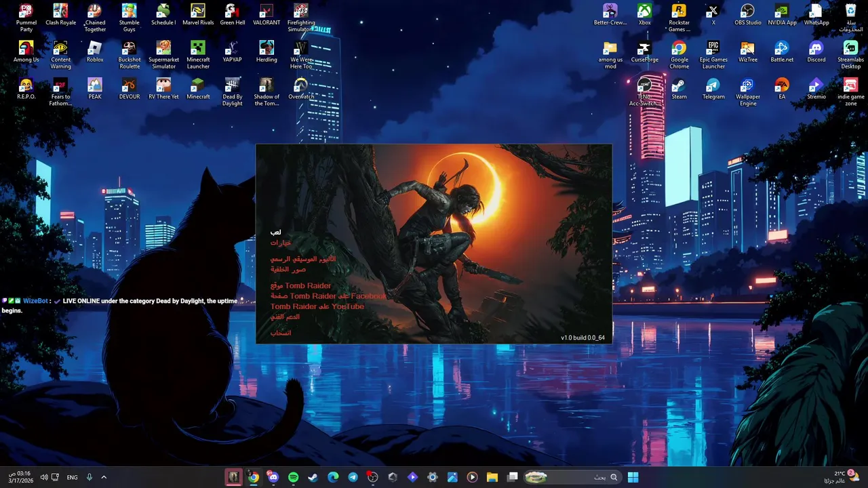Open the Chained Together shortcut
This screenshot has width=868, height=488.
tap(95, 18)
